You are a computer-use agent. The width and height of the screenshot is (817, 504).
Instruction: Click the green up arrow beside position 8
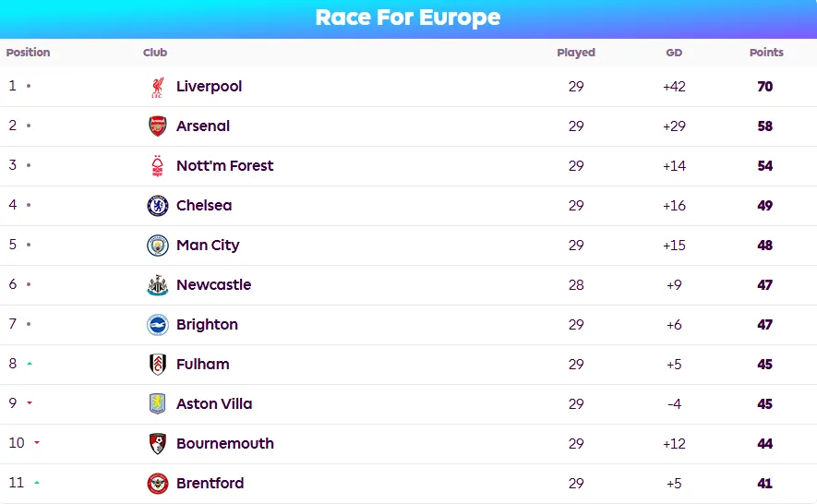[30, 364]
